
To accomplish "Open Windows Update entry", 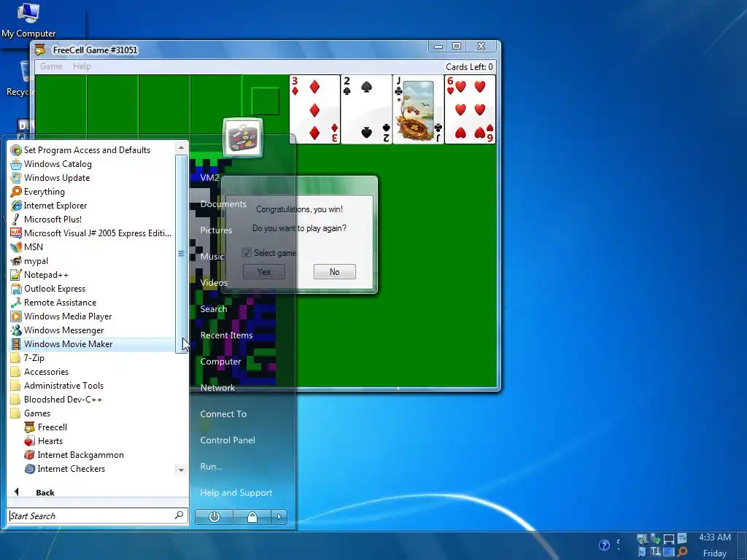I will coord(50,178).
